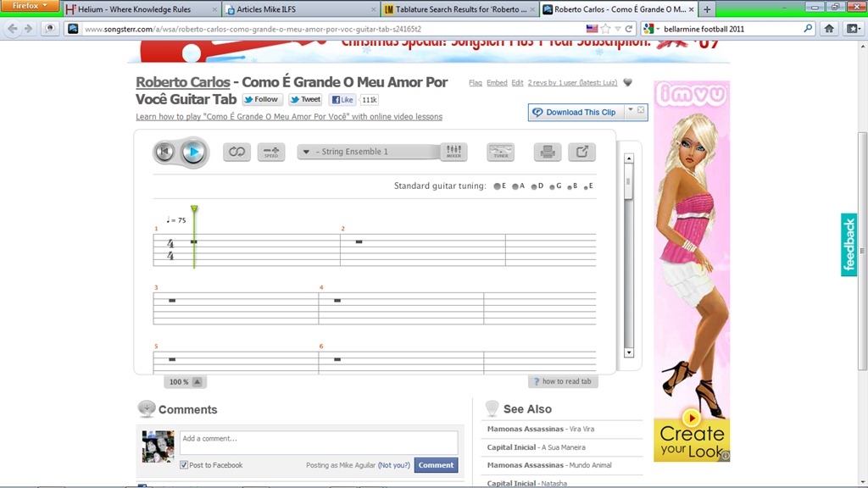Open how to read tab help
This screenshot has height=488, width=868.
[563, 381]
